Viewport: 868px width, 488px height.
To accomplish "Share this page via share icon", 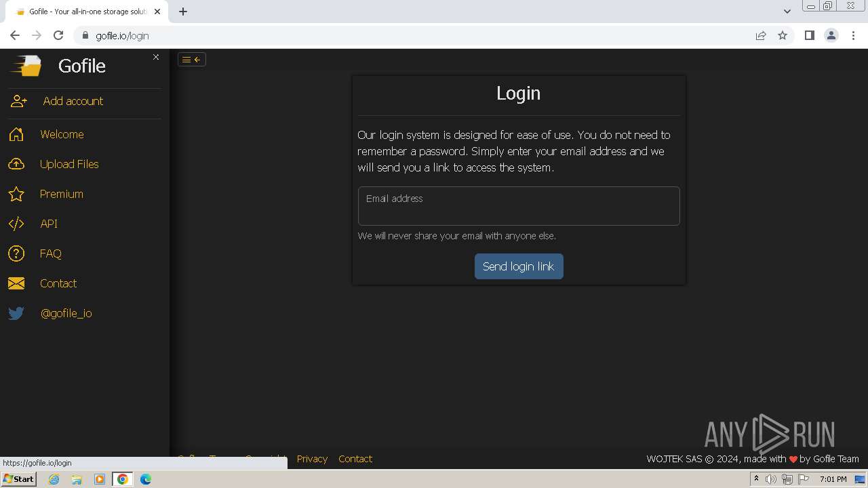I will 761,35.
